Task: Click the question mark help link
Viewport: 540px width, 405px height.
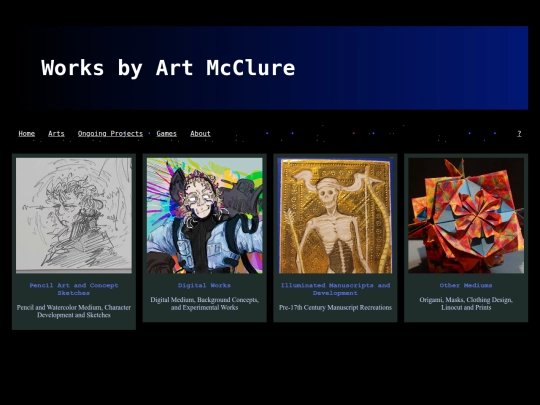Action: (x=519, y=133)
